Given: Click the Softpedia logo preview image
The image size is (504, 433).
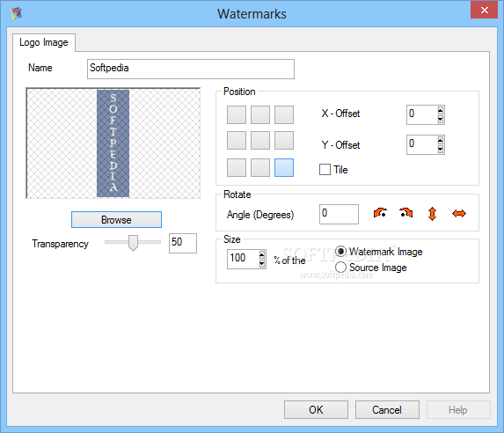Looking at the screenshot, I should pyautogui.click(x=113, y=143).
